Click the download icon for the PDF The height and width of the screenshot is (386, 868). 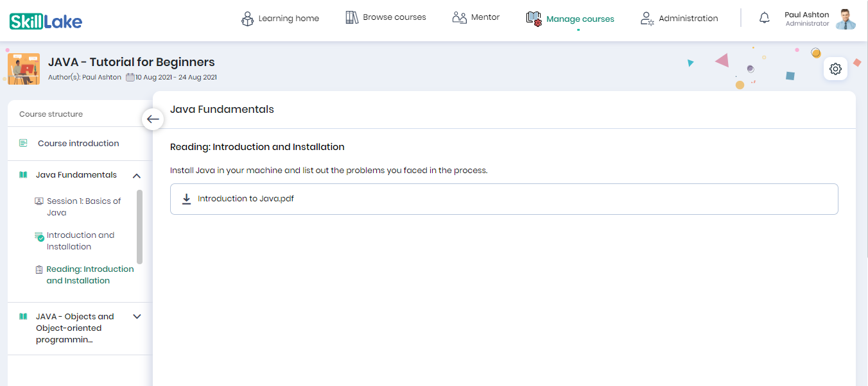click(x=186, y=199)
